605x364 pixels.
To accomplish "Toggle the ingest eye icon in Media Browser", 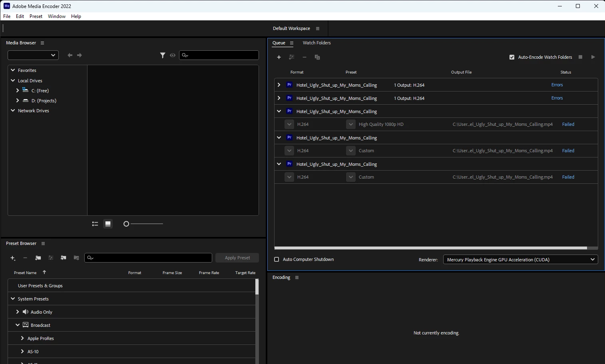I will pyautogui.click(x=173, y=55).
